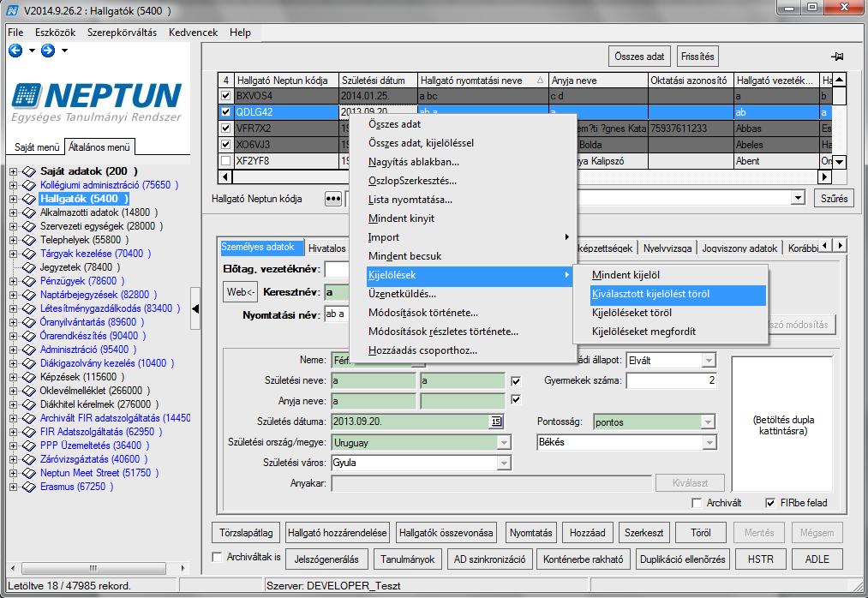
Task: Click the Hallgatók összevonása button
Action: (x=446, y=533)
